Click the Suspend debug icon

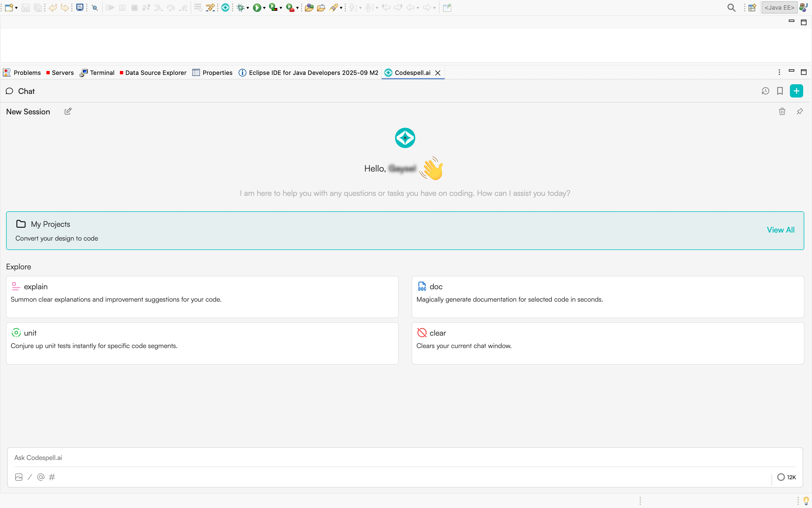coord(122,7)
